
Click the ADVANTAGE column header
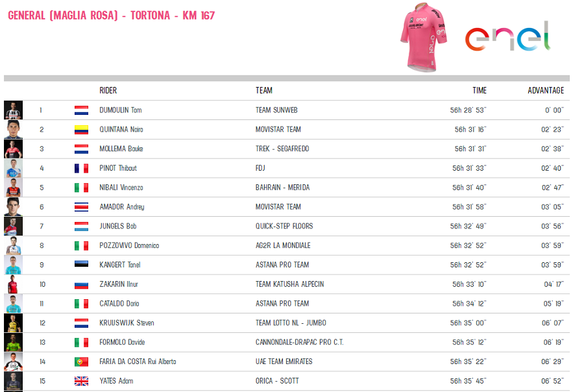click(x=546, y=91)
